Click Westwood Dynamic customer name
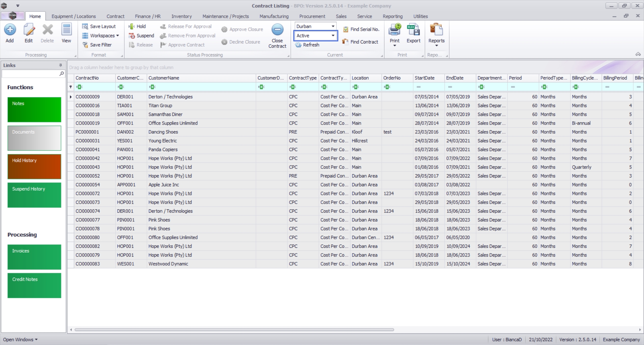644x345 pixels. pyautogui.click(x=168, y=264)
